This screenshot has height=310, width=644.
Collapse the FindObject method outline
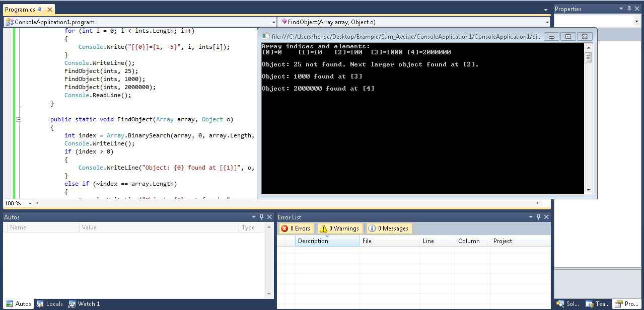[x=19, y=119]
